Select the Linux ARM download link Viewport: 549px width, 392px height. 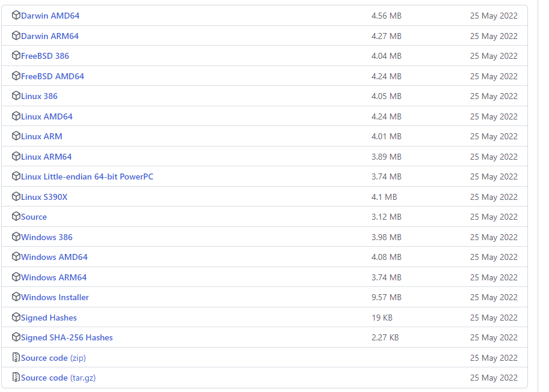(x=40, y=136)
